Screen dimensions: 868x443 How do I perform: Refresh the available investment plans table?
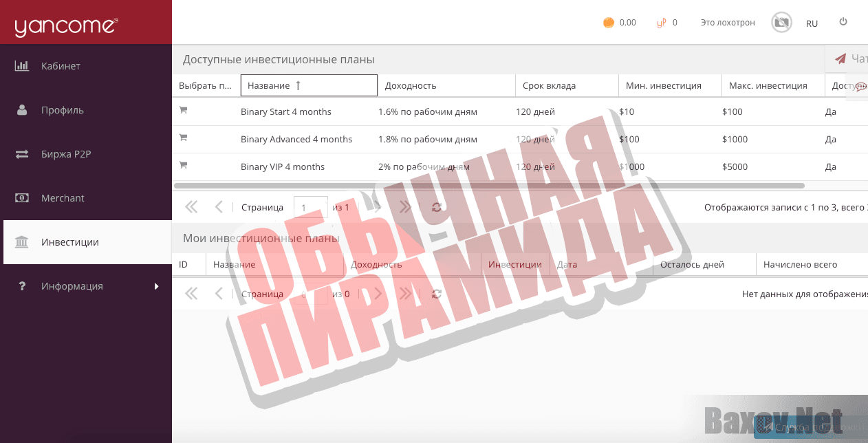(x=436, y=207)
